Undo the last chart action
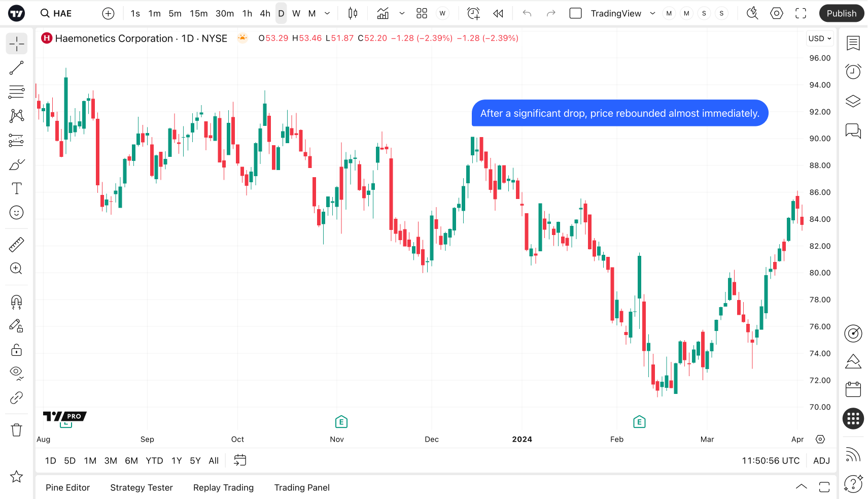Screen dimensions: 868x499 coord(527,13)
